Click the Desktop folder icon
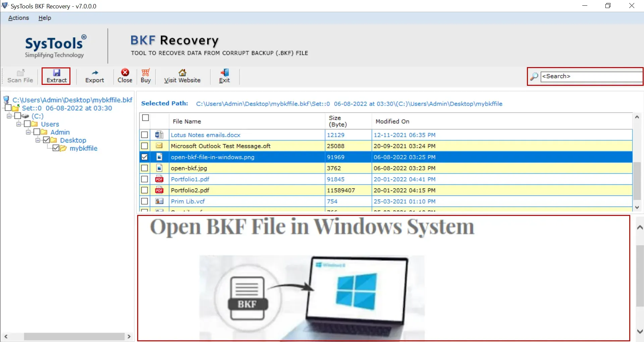Image resolution: width=644 pixels, height=342 pixels. point(53,140)
